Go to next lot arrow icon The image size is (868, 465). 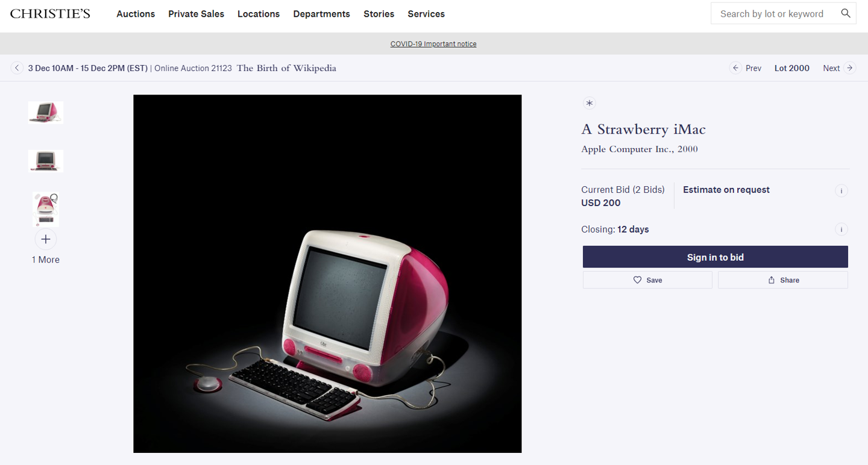pyautogui.click(x=849, y=68)
